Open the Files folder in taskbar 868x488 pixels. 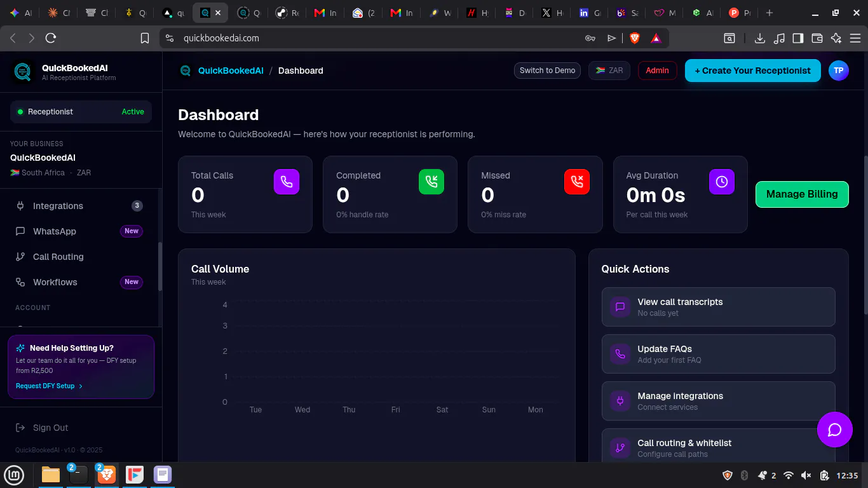tap(51, 475)
